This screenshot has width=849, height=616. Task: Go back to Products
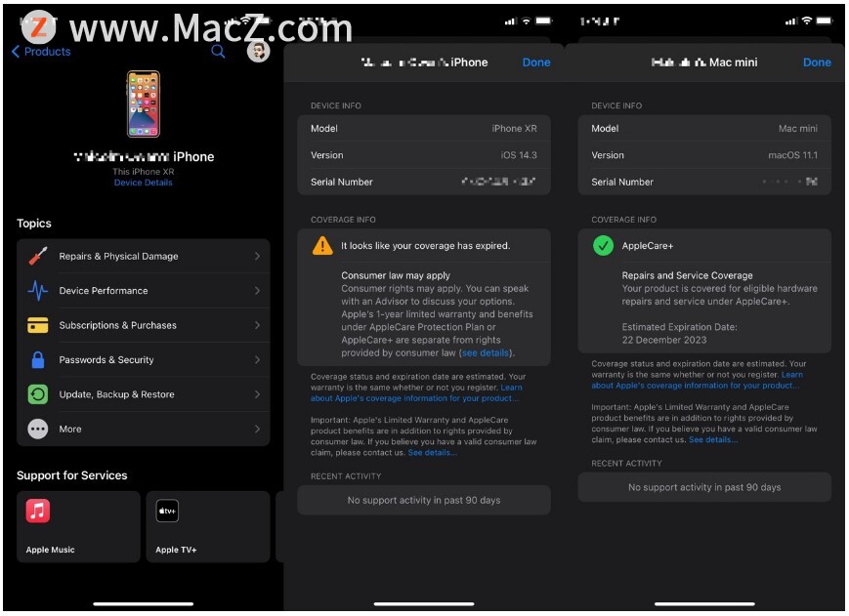coord(41,52)
